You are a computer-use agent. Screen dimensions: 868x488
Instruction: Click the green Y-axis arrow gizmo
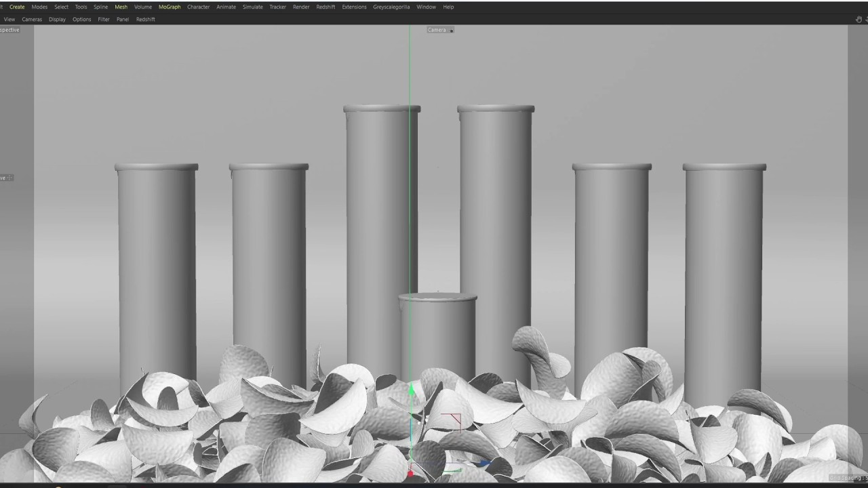click(x=411, y=389)
